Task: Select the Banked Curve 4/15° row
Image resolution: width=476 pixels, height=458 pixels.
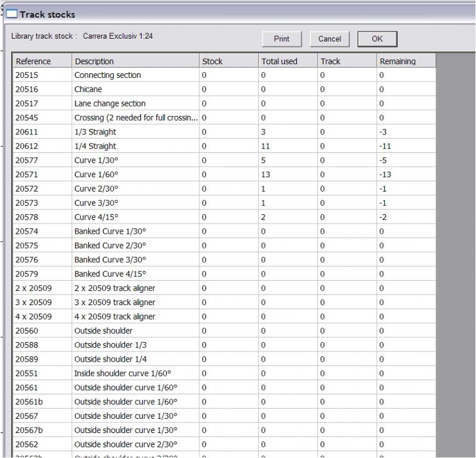Action: click(x=110, y=274)
